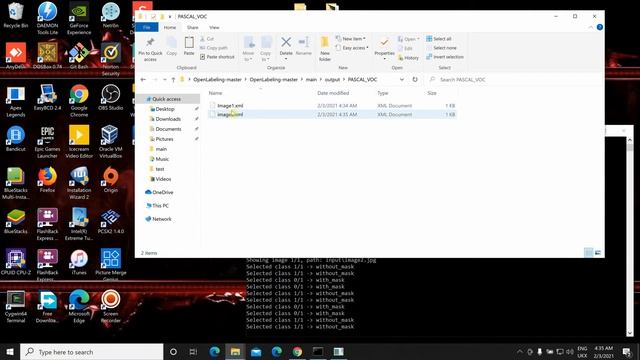
Task: Open the New item dropdown
Action: pyautogui.click(x=351, y=39)
